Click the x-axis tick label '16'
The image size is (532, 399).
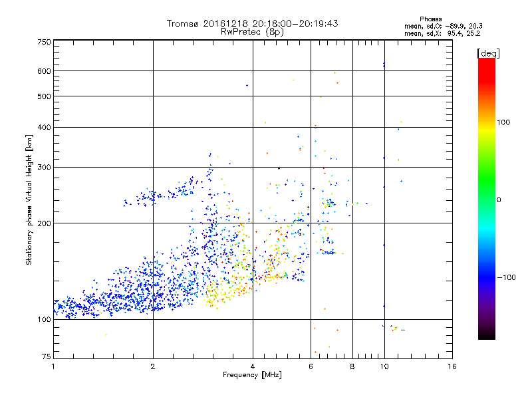coord(452,366)
